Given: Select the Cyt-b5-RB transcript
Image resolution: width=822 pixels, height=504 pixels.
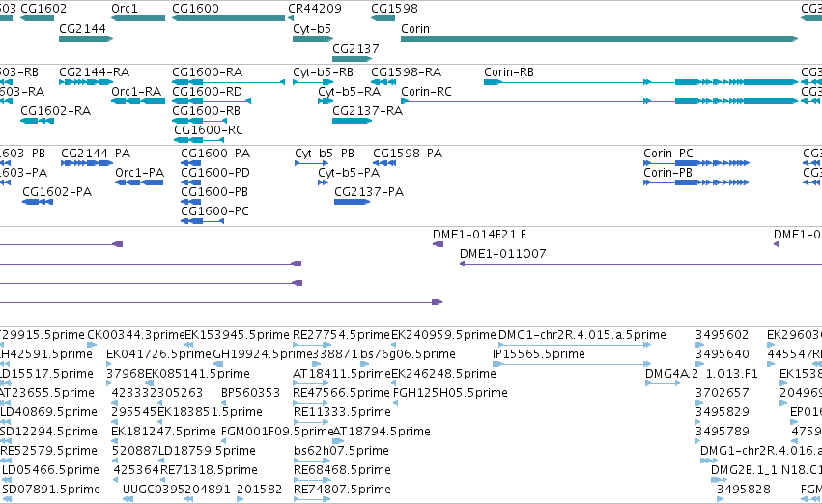Looking at the screenshot, I should click(313, 82).
